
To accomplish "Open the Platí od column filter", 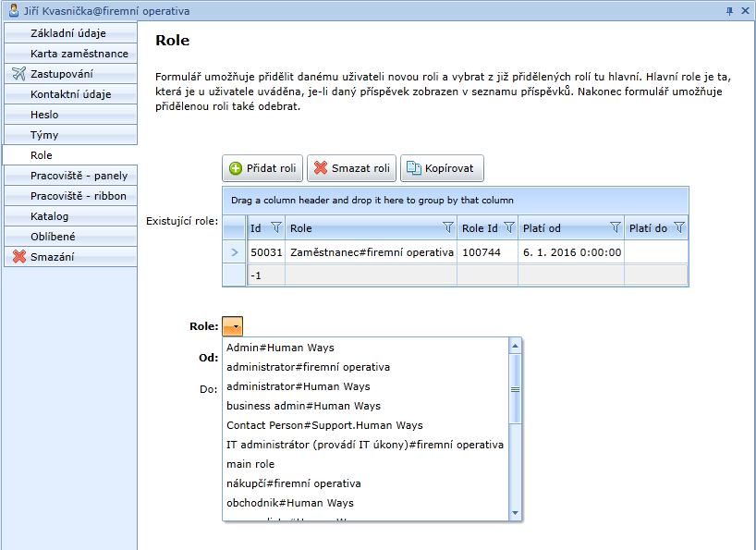I will click(615, 227).
